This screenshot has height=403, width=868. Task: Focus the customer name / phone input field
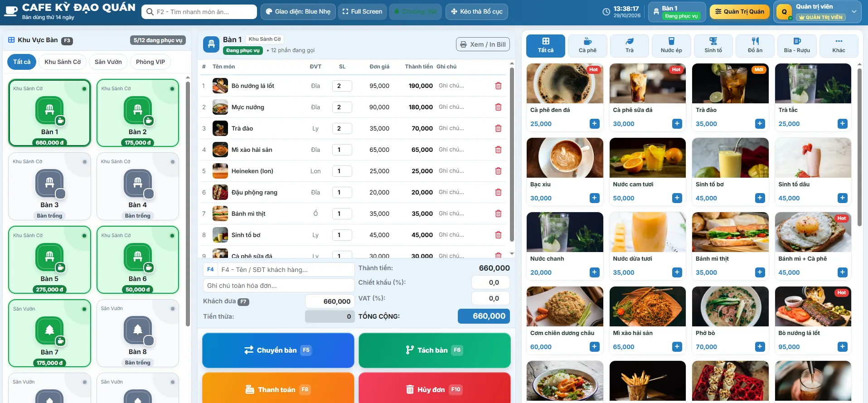286,270
